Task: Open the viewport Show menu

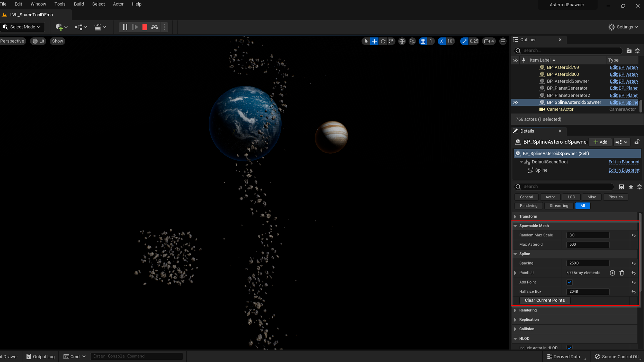Action: (x=57, y=41)
